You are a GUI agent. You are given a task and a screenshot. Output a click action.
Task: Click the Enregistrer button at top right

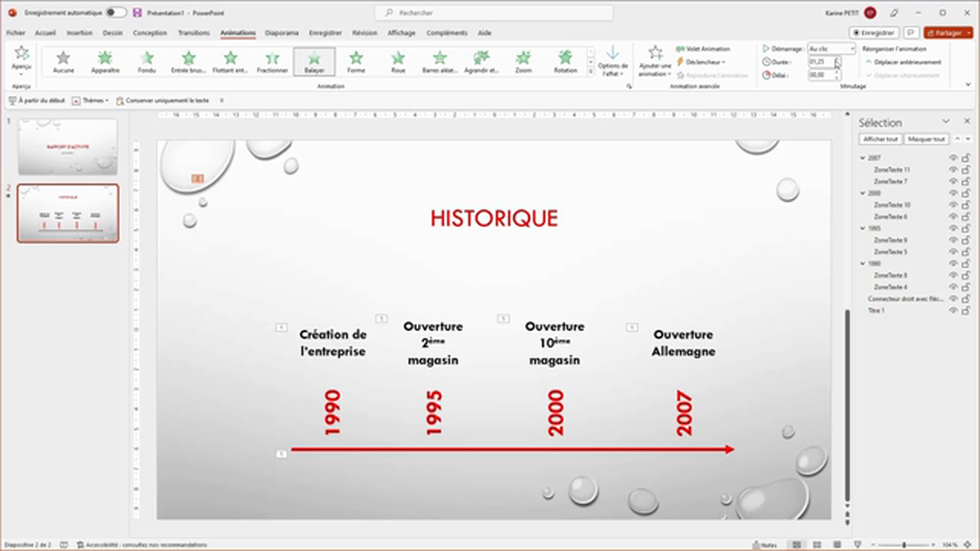point(874,33)
